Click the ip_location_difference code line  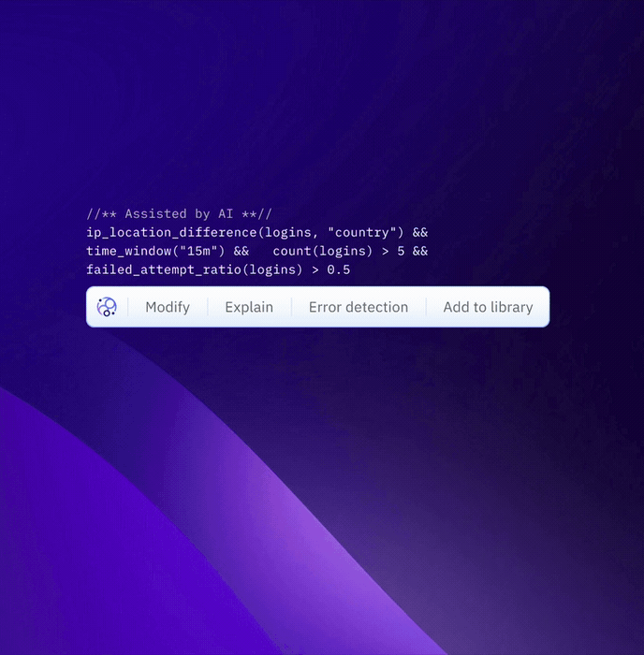[257, 233]
